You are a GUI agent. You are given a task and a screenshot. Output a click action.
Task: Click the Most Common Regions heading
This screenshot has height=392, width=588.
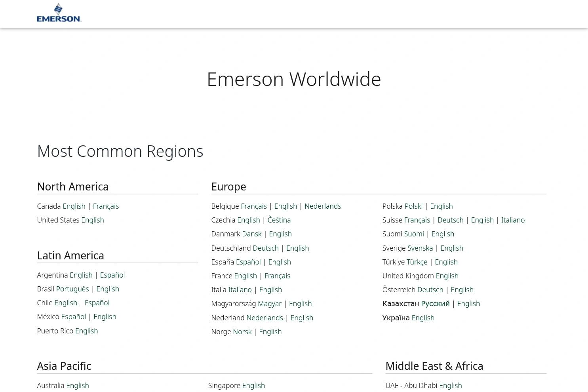(120, 151)
